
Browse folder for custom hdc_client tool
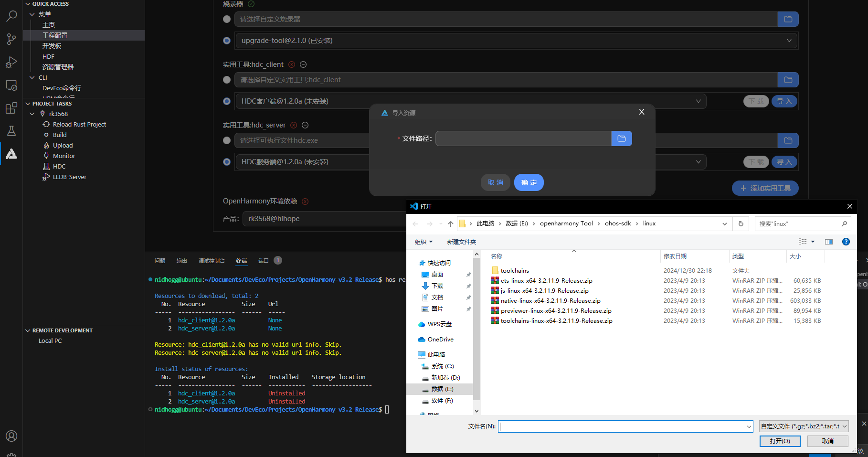788,80
